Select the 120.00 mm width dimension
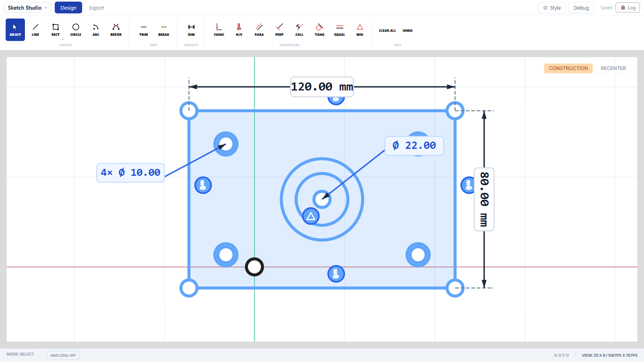Image resolution: width=644 pixels, height=362 pixels. (x=322, y=87)
